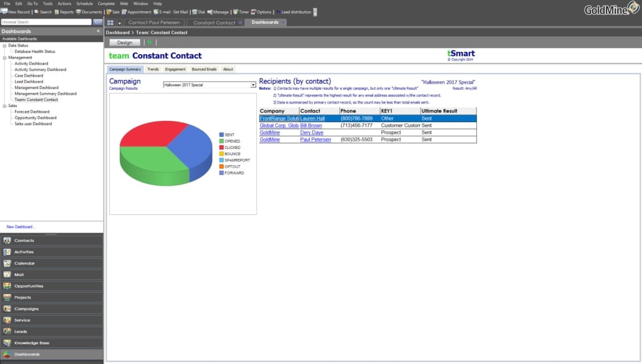Image resolution: width=642 pixels, height=364 pixels.
Task: Collapse the Sales tree node
Action: 4,106
